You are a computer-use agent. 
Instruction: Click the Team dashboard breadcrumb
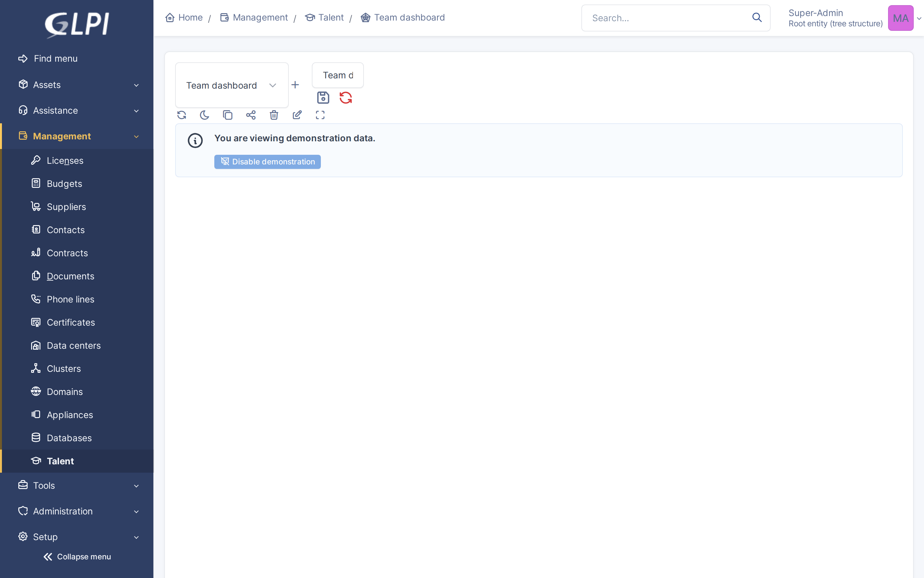click(x=403, y=18)
